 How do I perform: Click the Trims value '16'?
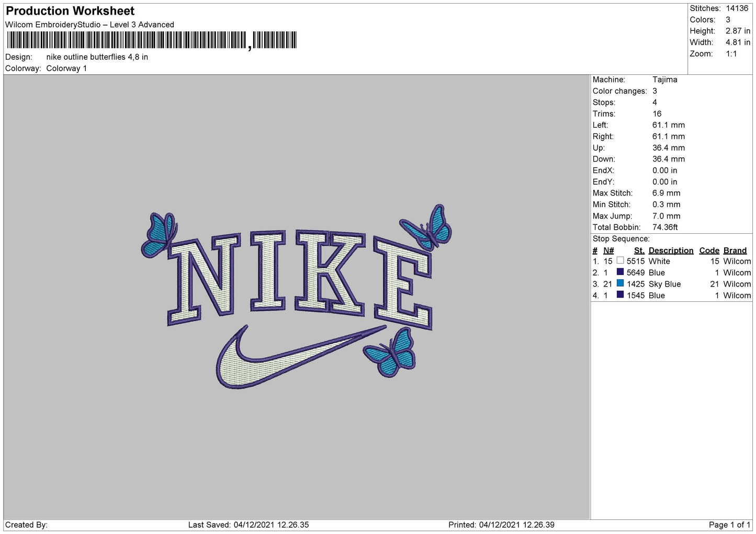[657, 113]
